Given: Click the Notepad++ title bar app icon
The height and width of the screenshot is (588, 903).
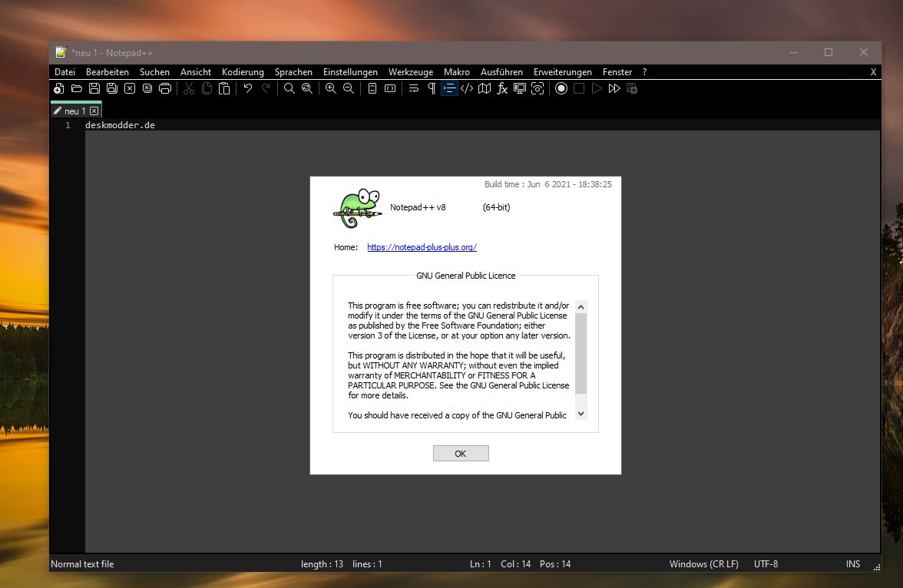Looking at the screenshot, I should 61,52.
